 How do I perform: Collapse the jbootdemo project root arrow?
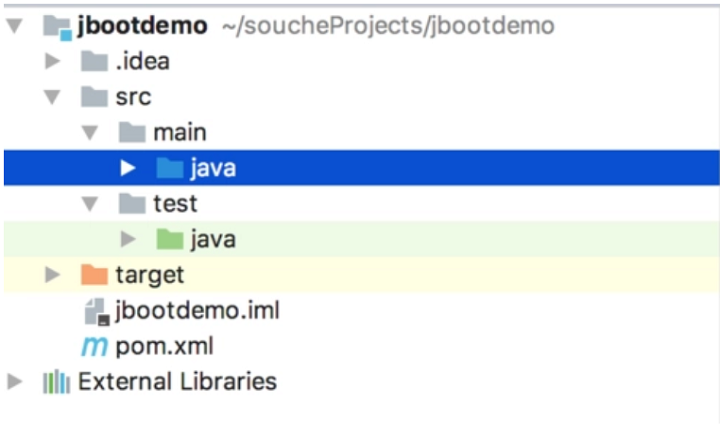[x=15, y=26]
